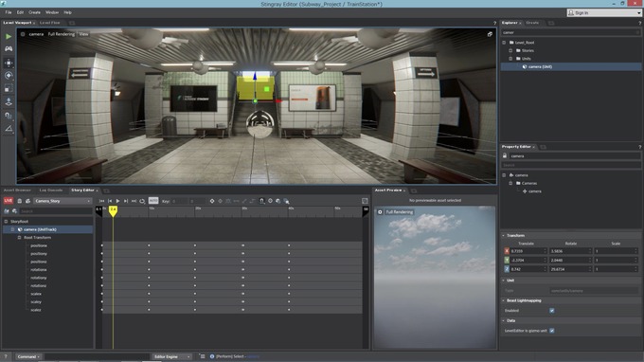Open the Camera_Story dropdown
The height and width of the screenshot is (362, 644).
(63, 201)
